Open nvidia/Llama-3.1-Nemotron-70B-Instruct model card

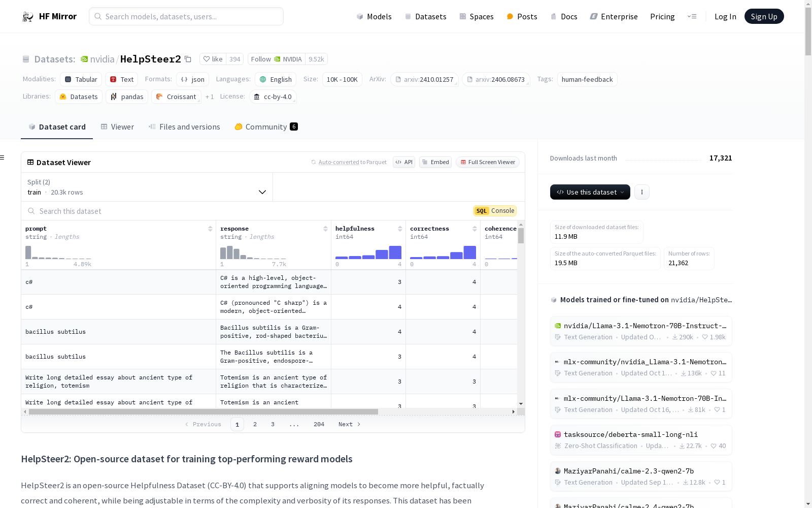pos(641,331)
